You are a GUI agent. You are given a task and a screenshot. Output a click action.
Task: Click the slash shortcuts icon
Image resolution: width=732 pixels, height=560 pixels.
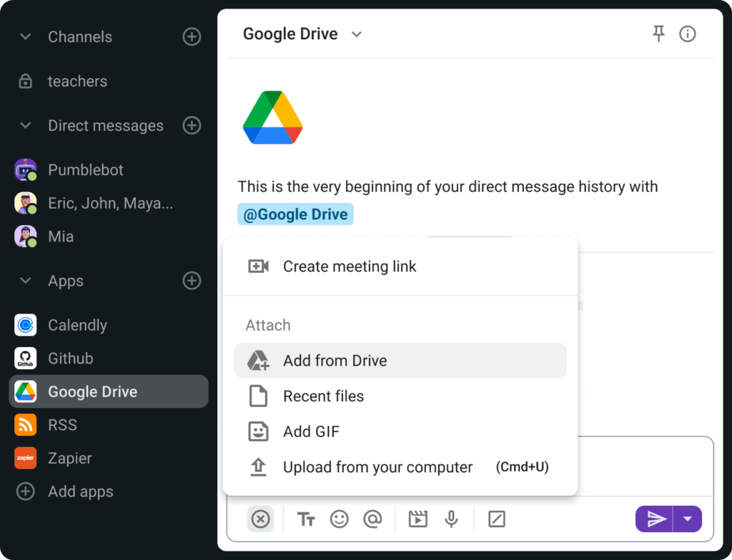497,519
